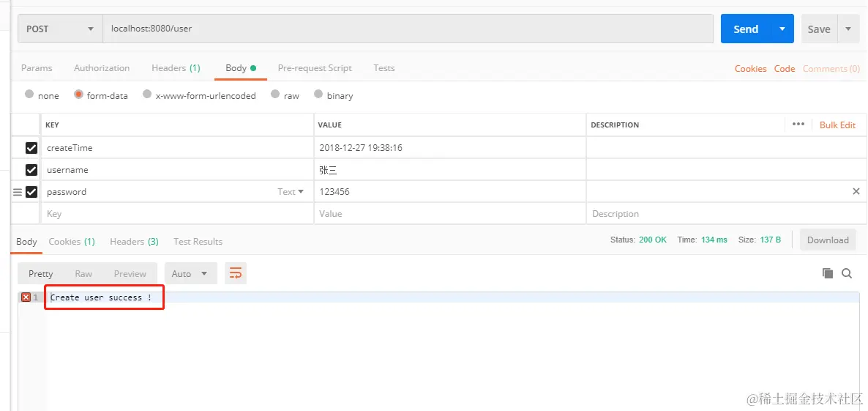Open the Auto format dropdown

point(190,273)
